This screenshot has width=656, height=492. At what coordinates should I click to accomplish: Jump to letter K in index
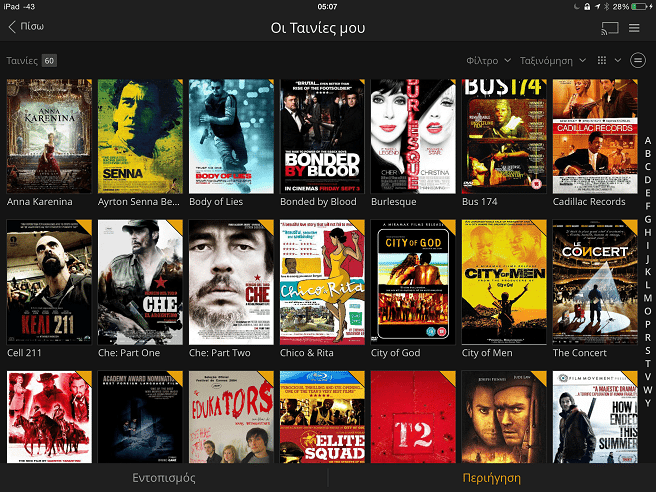[648, 272]
